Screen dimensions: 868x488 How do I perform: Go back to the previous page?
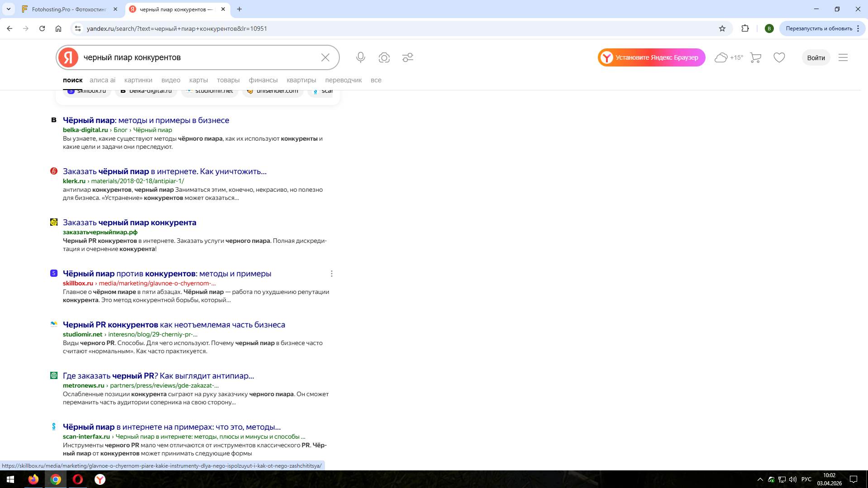(x=10, y=28)
